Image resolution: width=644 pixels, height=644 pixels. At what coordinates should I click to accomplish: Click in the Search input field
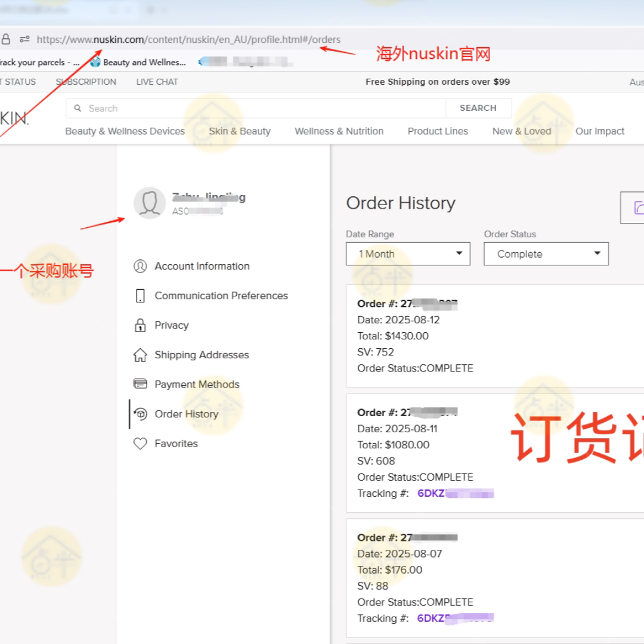255,108
